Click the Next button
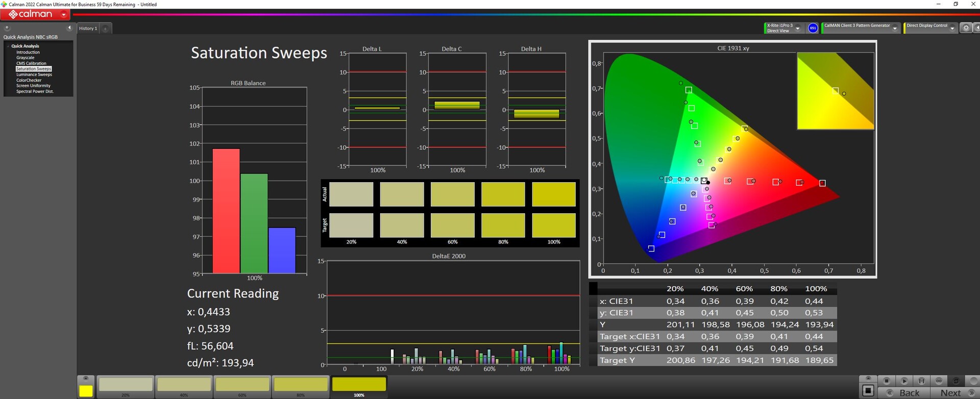 click(x=950, y=392)
